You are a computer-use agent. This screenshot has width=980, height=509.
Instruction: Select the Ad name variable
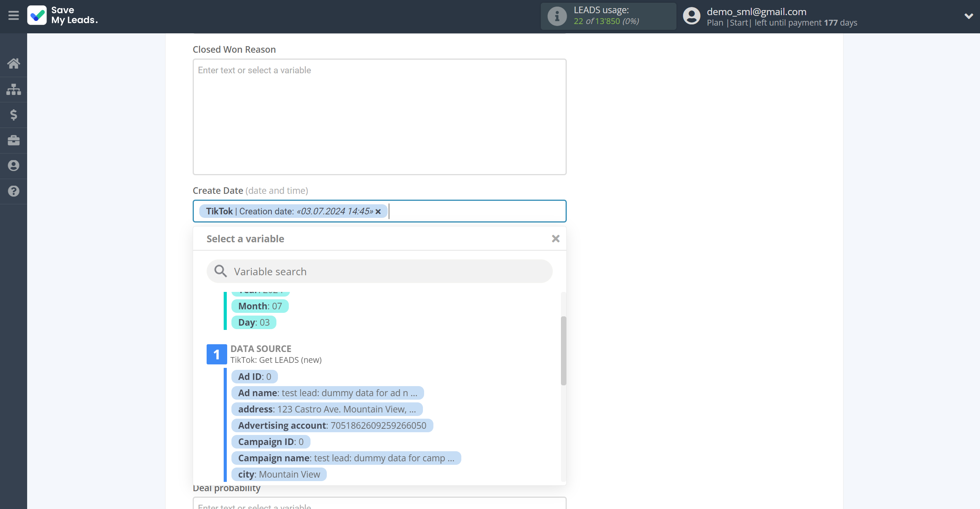click(x=328, y=393)
